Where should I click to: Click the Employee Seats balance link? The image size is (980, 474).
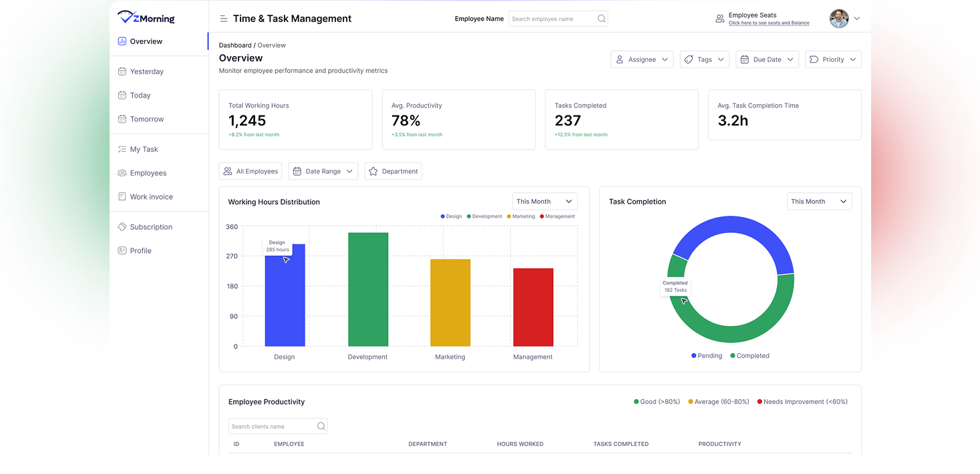[769, 23]
